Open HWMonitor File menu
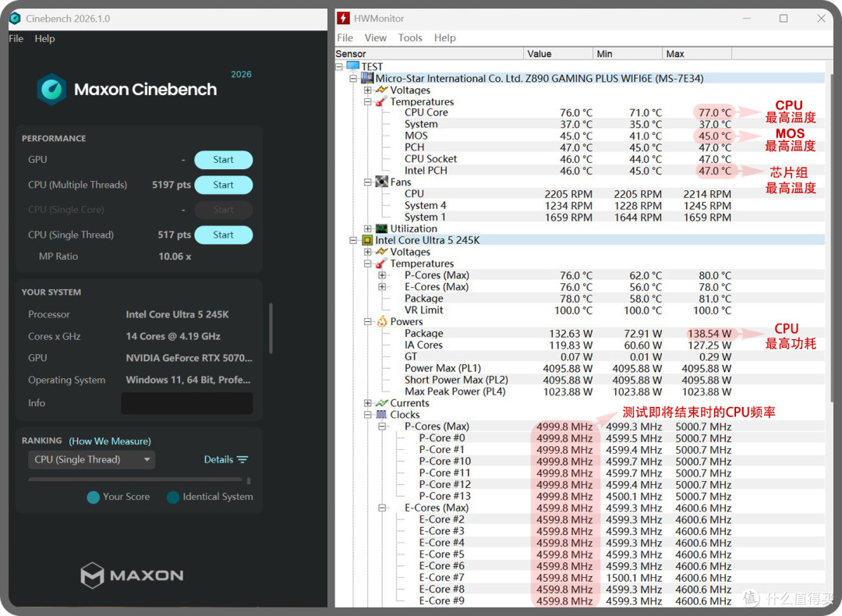Screen dimensions: 842x616 point(345,37)
